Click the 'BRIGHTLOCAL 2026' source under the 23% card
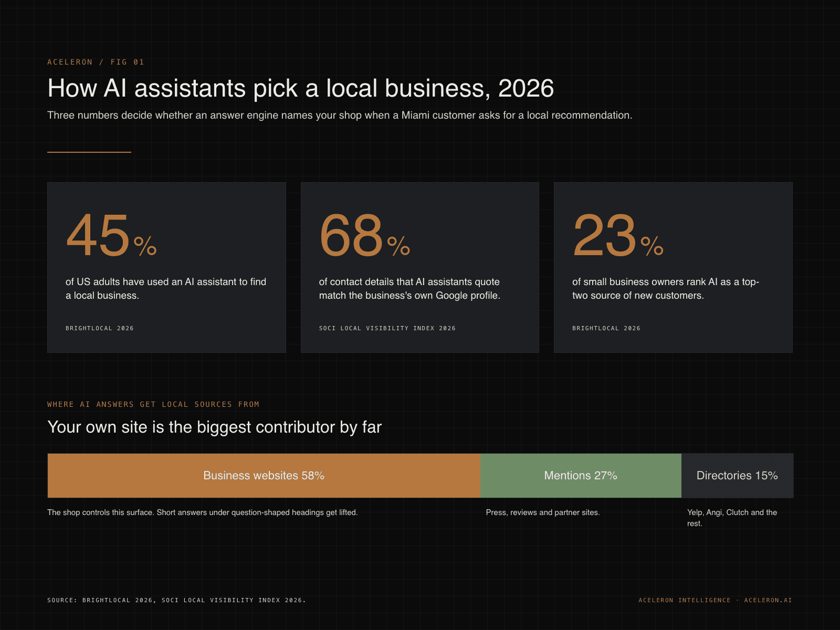 point(606,328)
